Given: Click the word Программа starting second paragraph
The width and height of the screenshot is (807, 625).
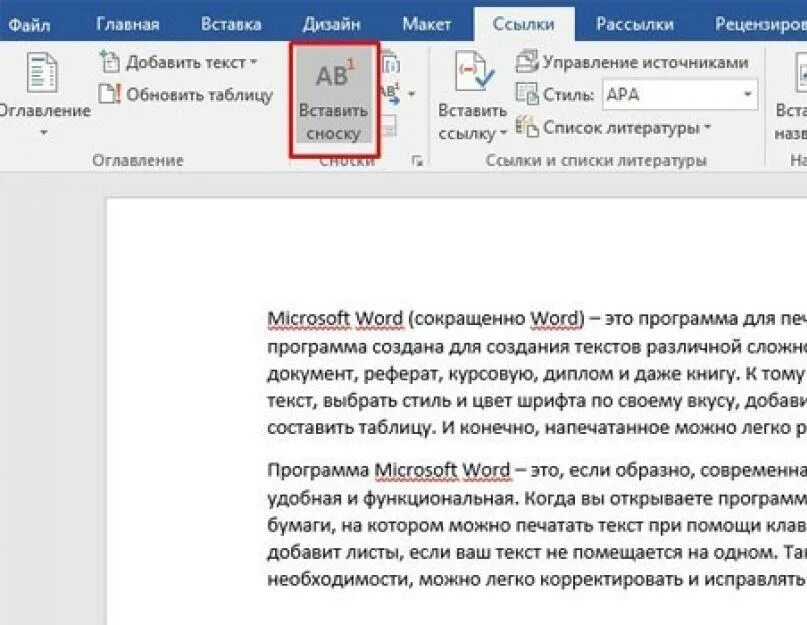Looking at the screenshot, I should coord(319,471).
